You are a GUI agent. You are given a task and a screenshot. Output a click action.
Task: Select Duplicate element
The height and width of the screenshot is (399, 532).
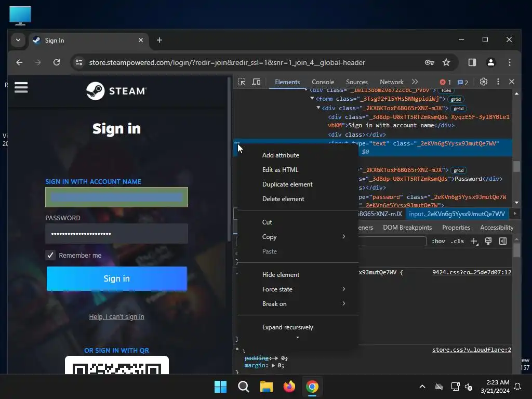click(298, 184)
